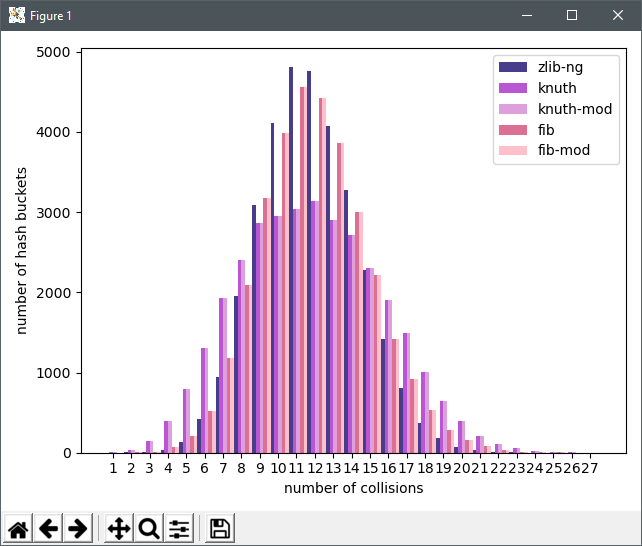This screenshot has width=642, height=546.
Task: Go back to previous view
Action: (x=48, y=528)
